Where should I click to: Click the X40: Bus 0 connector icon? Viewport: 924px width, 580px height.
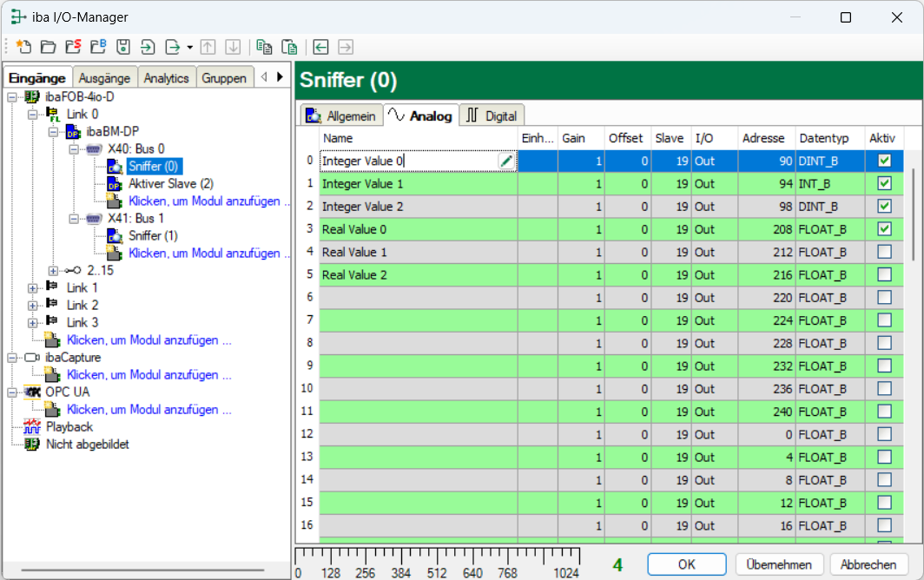[95, 149]
